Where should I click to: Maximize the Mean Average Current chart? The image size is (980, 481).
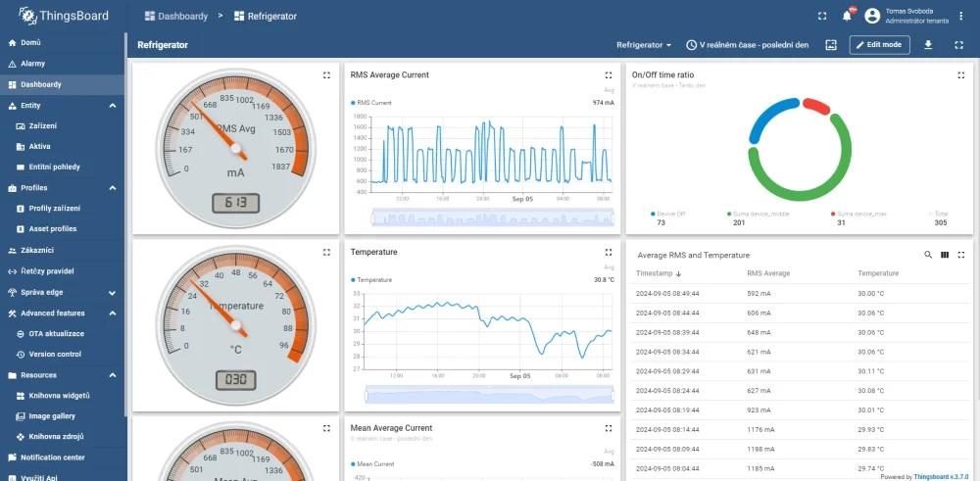(609, 428)
